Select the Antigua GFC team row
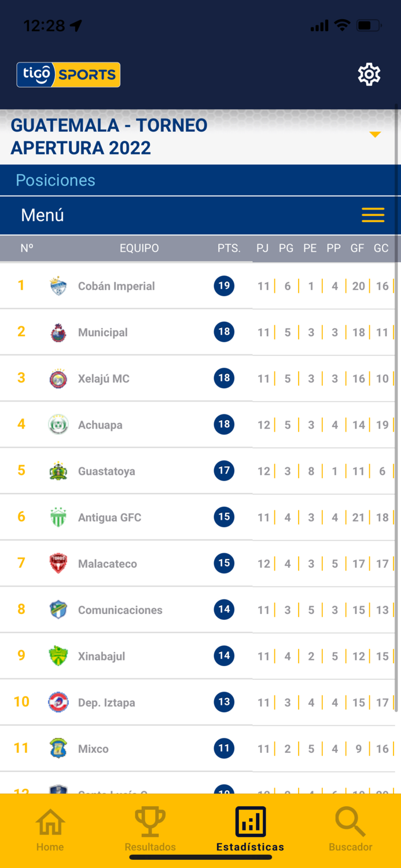The image size is (401, 868). [133, 517]
